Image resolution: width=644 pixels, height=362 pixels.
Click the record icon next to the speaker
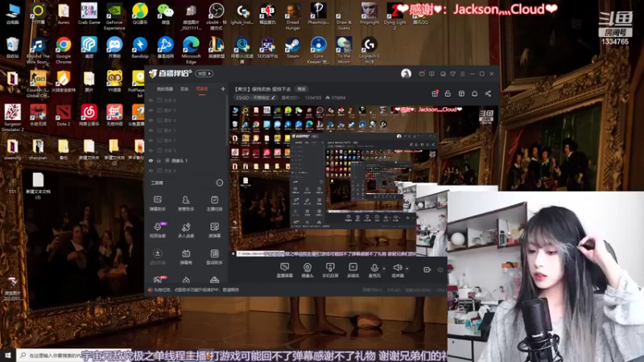427,269
